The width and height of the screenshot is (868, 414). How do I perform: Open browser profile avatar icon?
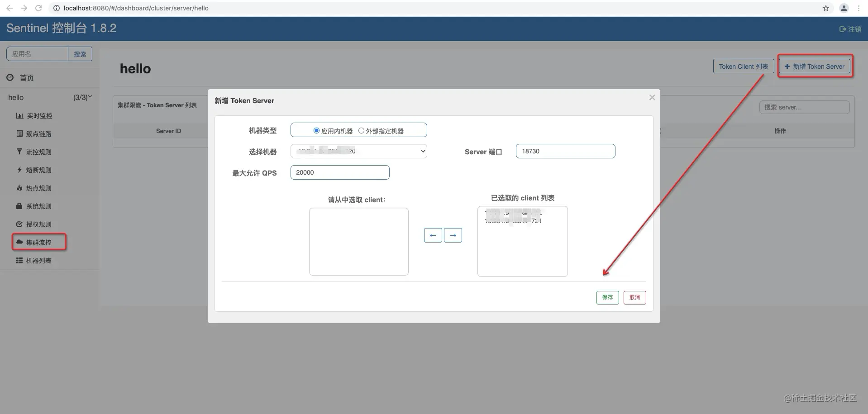click(844, 8)
